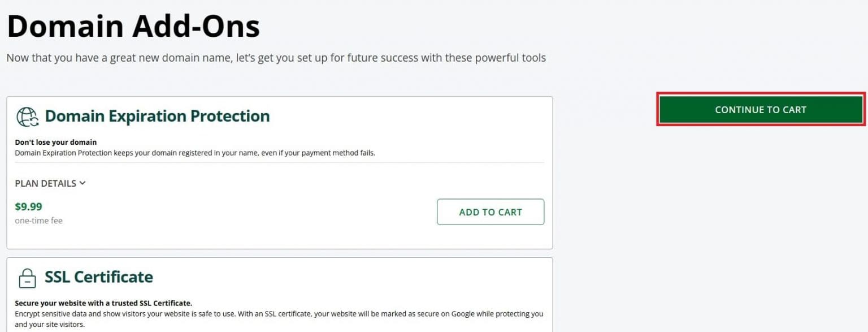
Task: Click the Domain Add-Ons page heading
Action: click(x=133, y=26)
